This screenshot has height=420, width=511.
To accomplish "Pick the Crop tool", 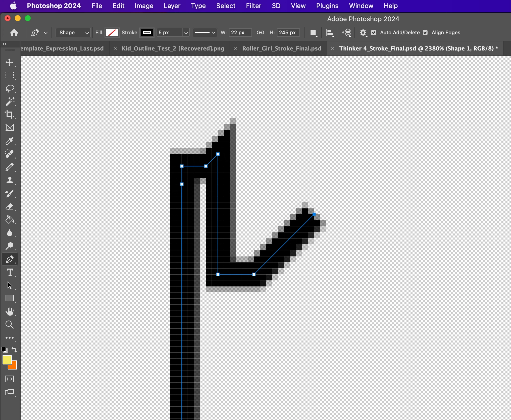I will coord(10,115).
